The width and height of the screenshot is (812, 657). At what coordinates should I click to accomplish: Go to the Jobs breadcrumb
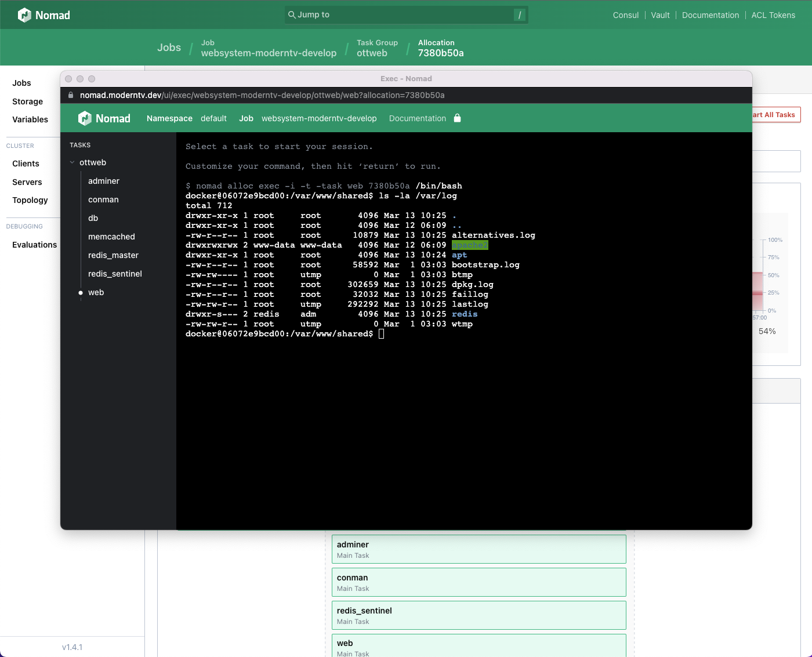tap(169, 48)
